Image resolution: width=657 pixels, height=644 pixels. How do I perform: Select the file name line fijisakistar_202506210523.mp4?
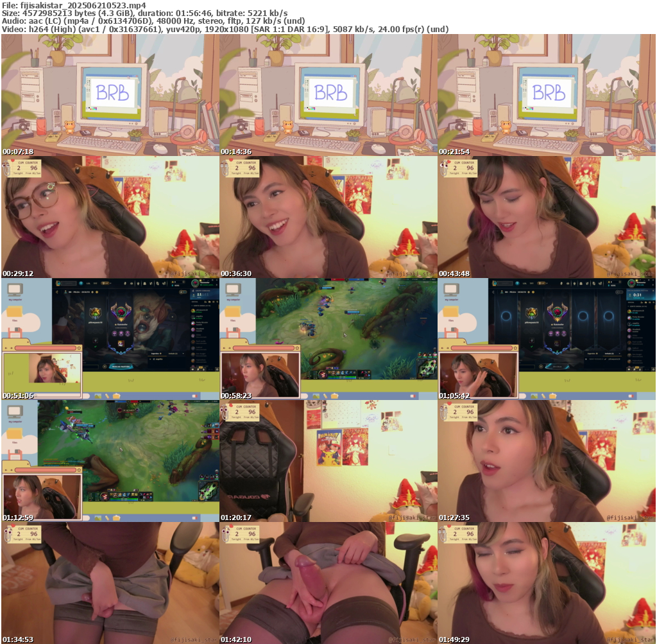tap(74, 5)
